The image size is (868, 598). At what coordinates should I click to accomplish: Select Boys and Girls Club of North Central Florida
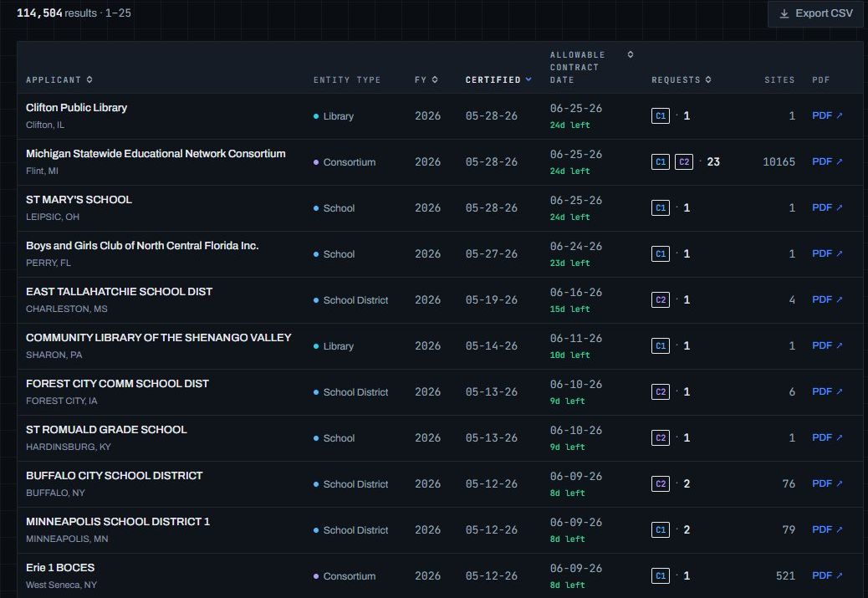pyautogui.click(x=142, y=245)
